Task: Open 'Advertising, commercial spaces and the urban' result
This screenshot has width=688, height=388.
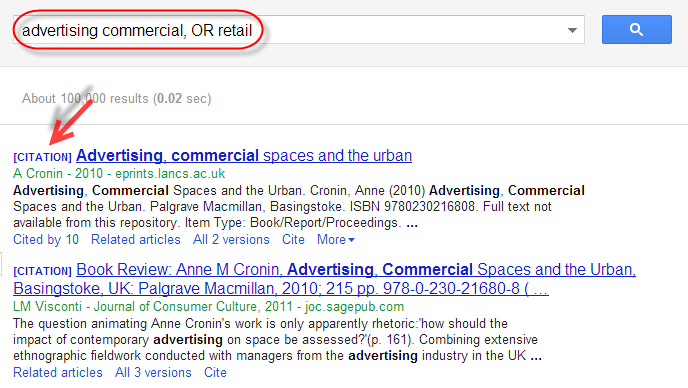Action: [244, 155]
